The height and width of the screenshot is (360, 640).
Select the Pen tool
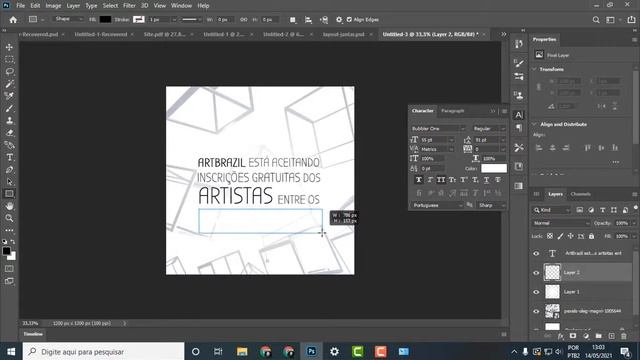click(x=9, y=169)
